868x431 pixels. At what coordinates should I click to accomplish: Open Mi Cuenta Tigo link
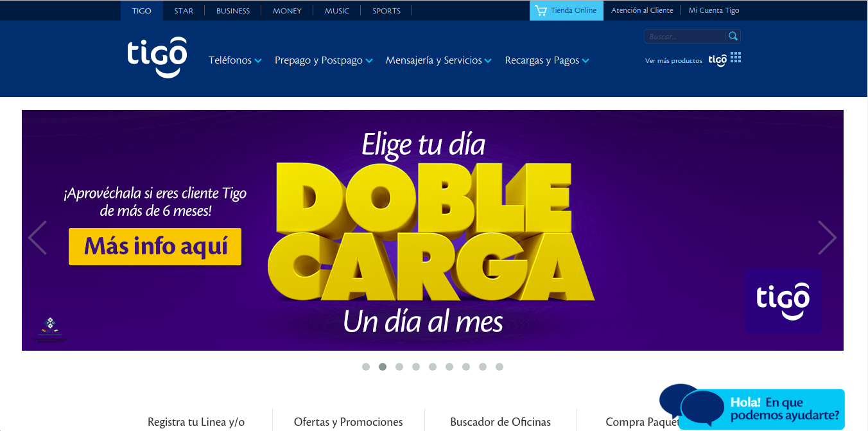(714, 10)
